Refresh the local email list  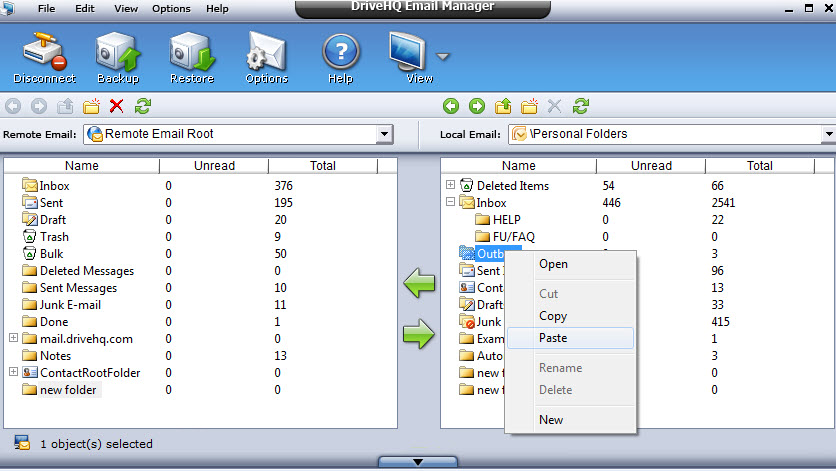pyautogui.click(x=581, y=106)
